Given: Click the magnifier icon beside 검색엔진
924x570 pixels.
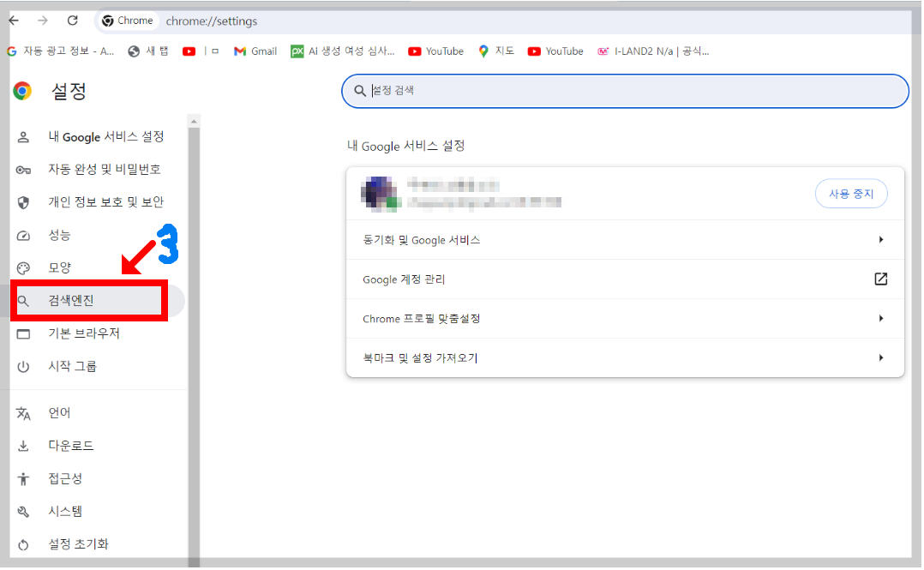Looking at the screenshot, I should (x=23, y=300).
